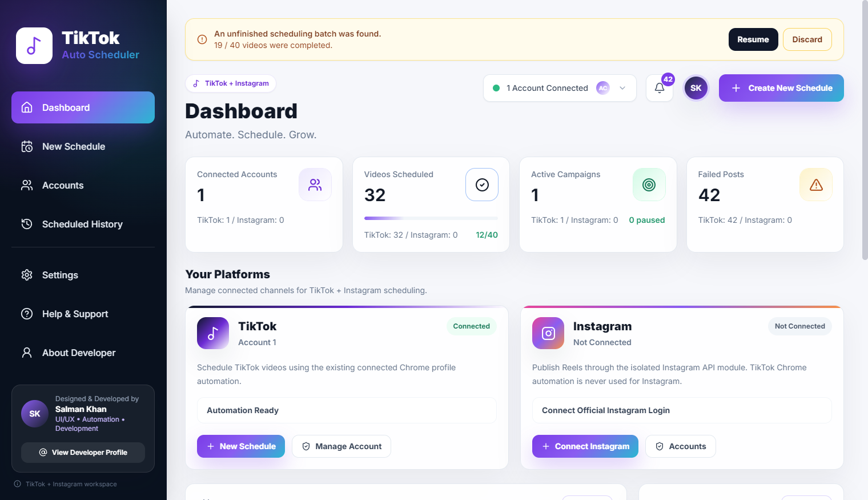Click New Schedule in TikTok card

241,446
